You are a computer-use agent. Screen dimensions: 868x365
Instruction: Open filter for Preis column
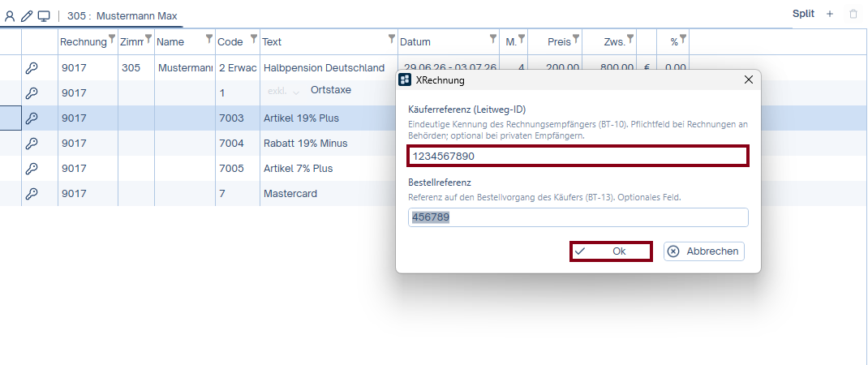[x=576, y=38]
